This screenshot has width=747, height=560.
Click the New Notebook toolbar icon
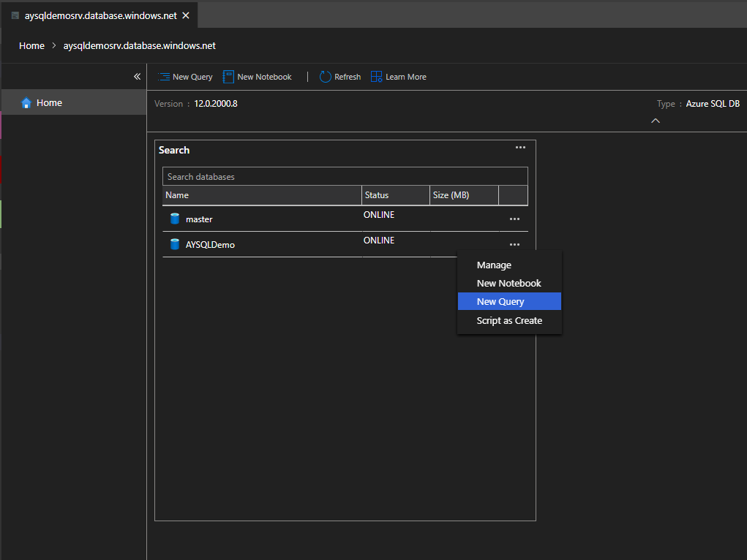click(x=228, y=77)
